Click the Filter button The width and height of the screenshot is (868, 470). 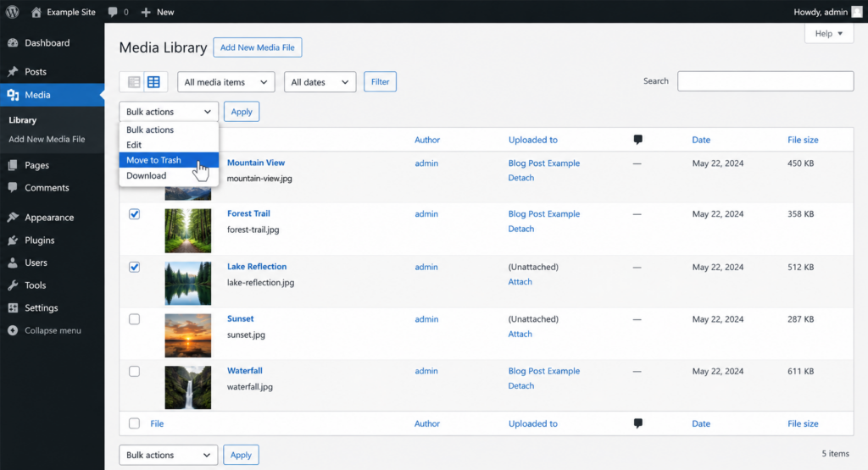click(x=380, y=82)
